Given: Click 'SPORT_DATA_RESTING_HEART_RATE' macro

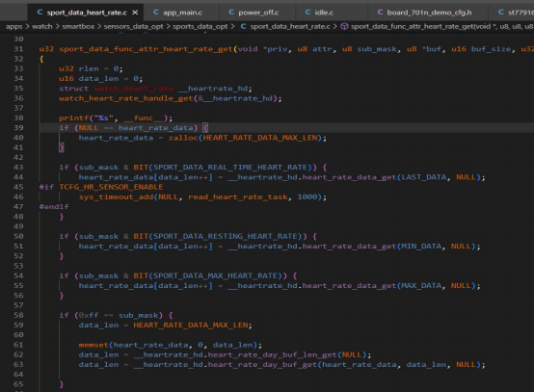Looking at the screenshot, I should (x=226, y=237).
